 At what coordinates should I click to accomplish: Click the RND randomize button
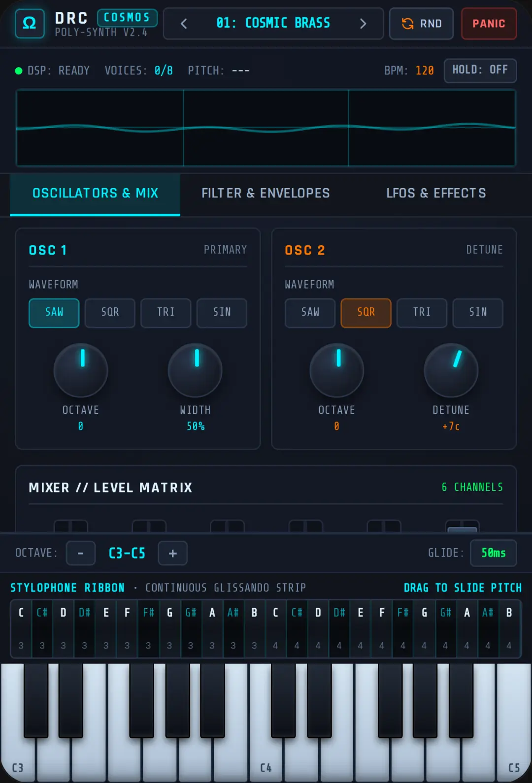421,23
